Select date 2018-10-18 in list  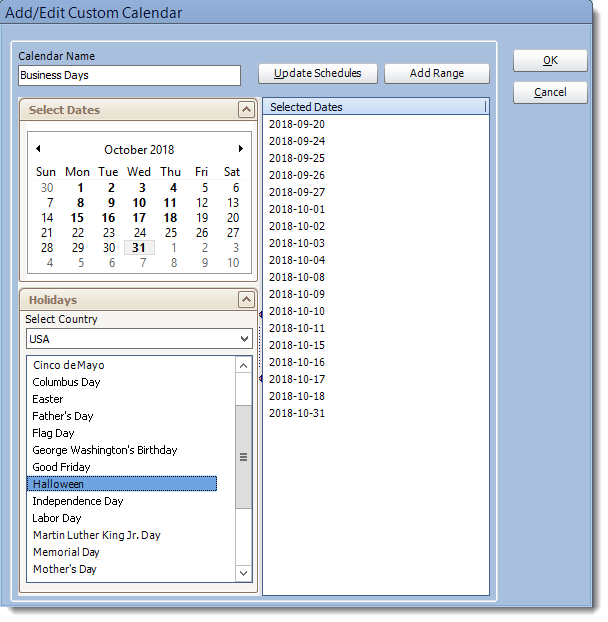[297, 396]
